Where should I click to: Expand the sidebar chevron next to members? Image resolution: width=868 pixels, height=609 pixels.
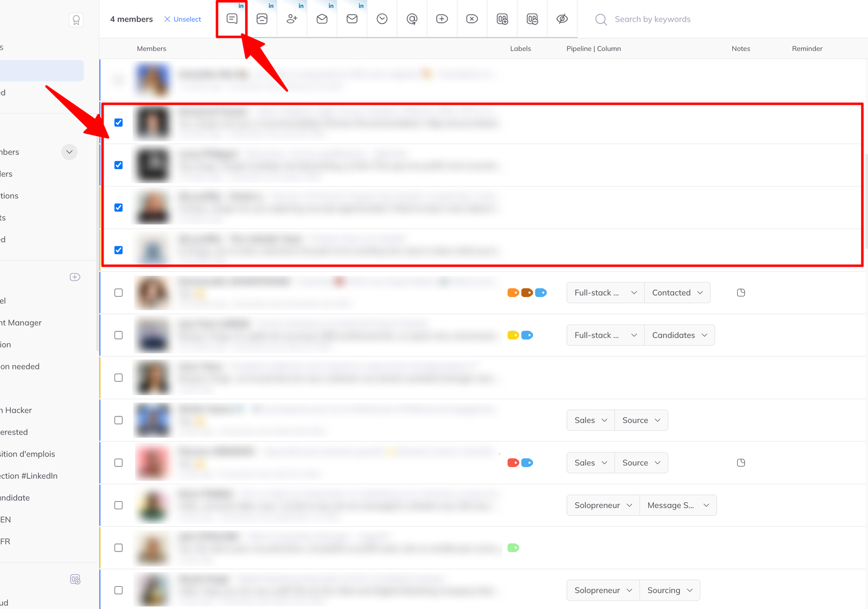point(69,152)
